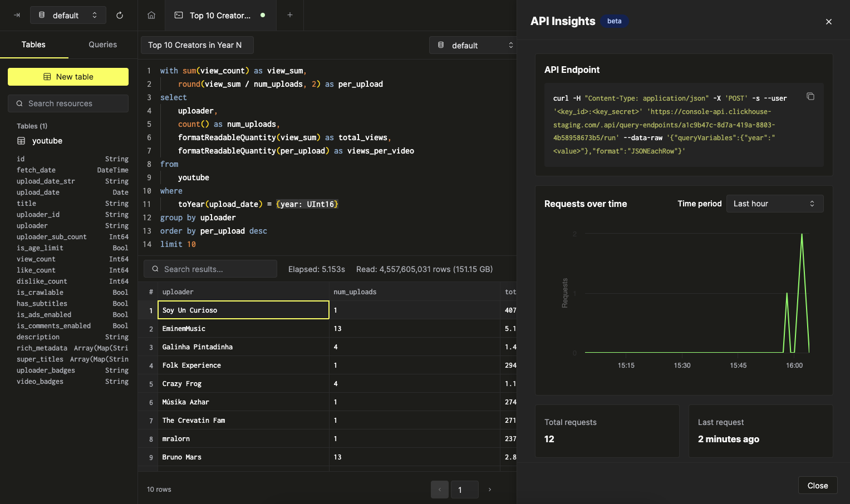Open the home screen
Screen dimensions: 850x504
[151, 15]
